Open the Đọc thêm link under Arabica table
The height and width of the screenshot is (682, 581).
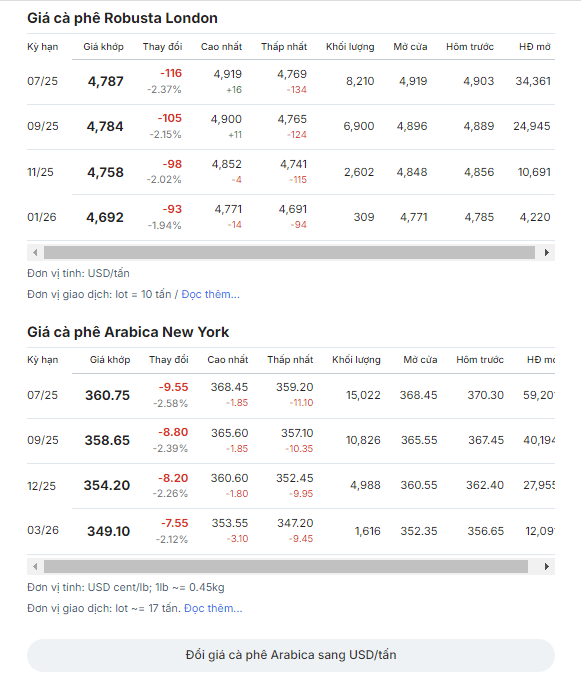(x=213, y=608)
